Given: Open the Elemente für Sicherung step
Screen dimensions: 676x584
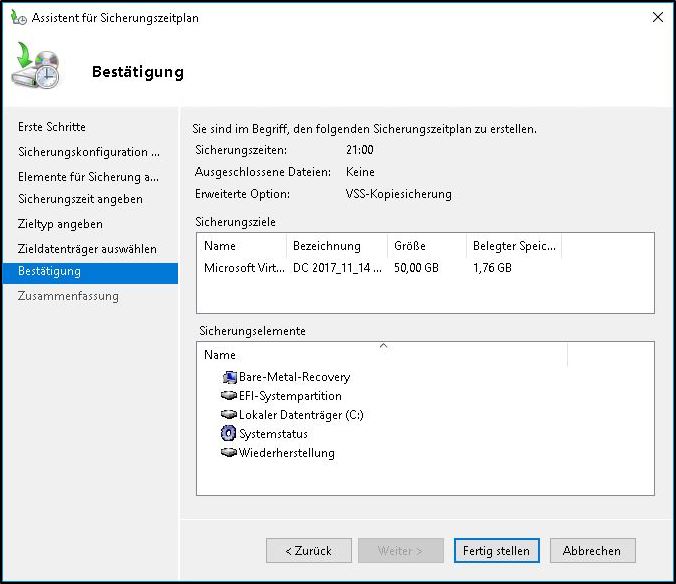Looking at the screenshot, I should [88, 177].
